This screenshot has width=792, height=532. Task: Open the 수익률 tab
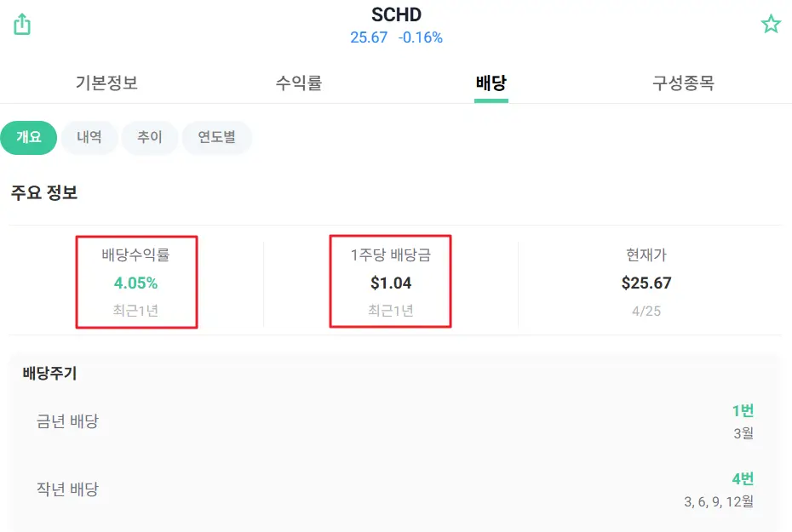pos(299,83)
